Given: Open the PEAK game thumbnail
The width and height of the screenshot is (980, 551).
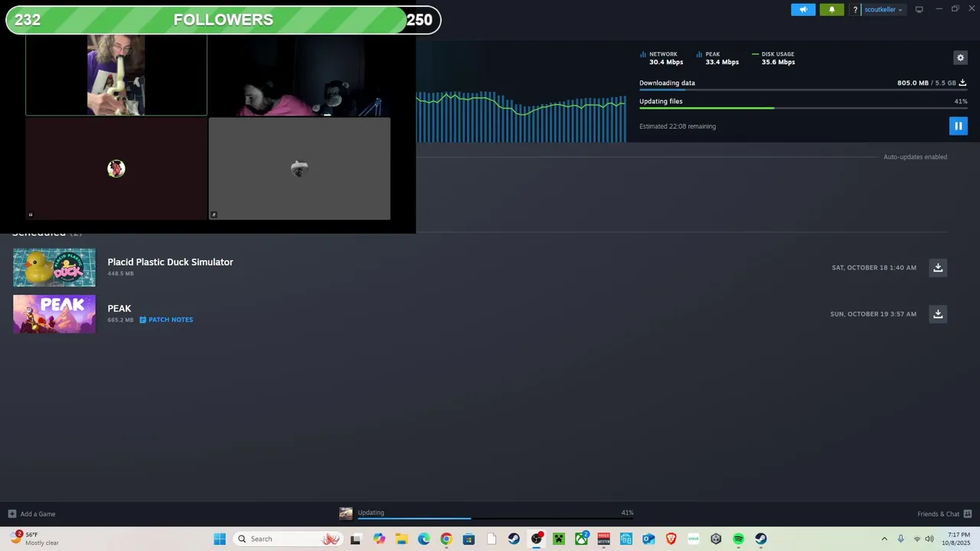Looking at the screenshot, I should 54,314.
